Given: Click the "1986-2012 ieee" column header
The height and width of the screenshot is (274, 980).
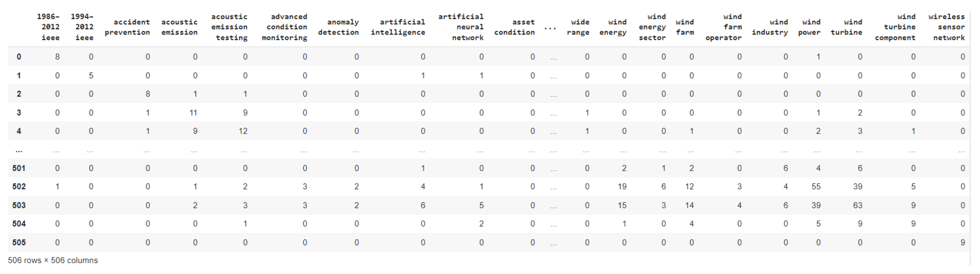Looking at the screenshot, I should [x=48, y=27].
